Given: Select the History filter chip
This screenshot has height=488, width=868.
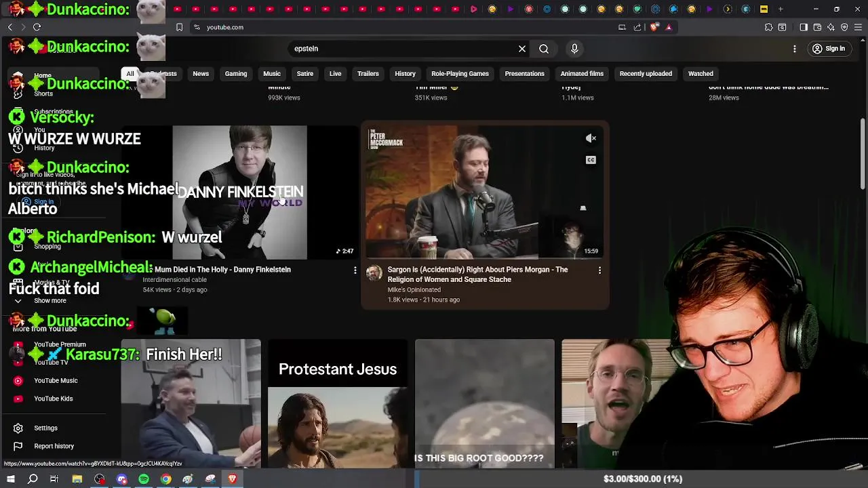Looking at the screenshot, I should (x=406, y=74).
